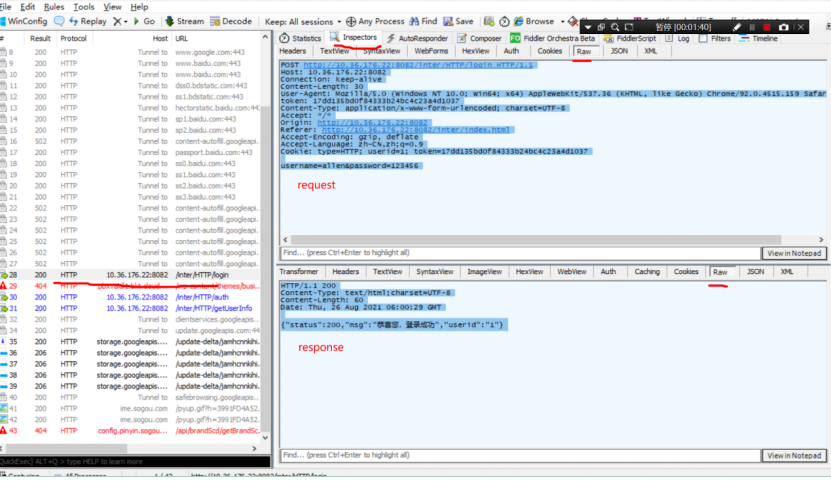The image size is (831, 481).
Task: Select request JSON inspector tab
Action: point(619,51)
